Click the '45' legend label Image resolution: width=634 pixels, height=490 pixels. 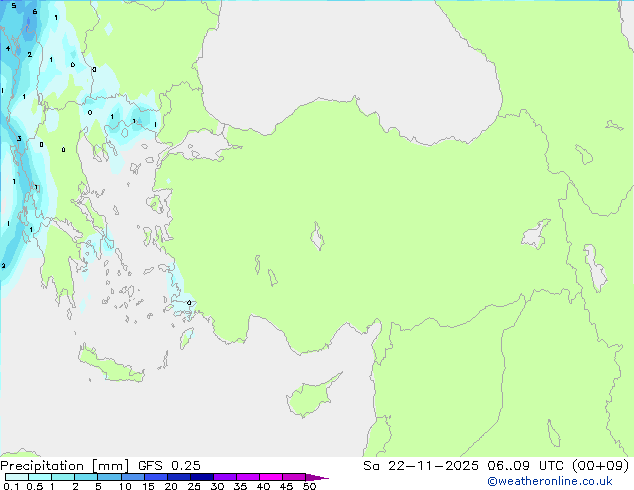point(286,486)
